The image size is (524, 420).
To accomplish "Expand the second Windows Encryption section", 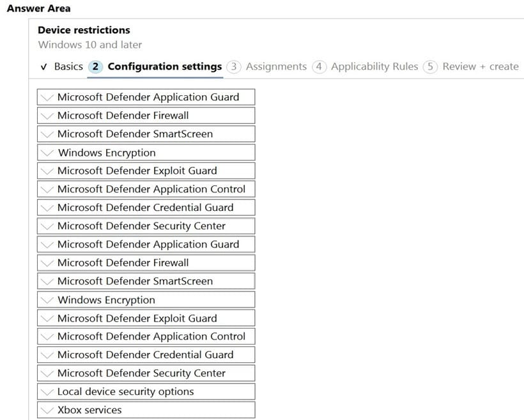I will point(146,300).
